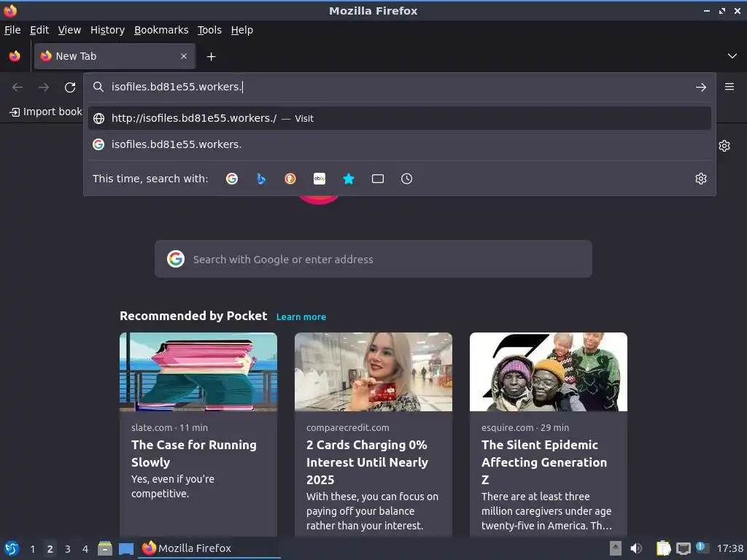Open new tab personalize gear icon

pyautogui.click(x=724, y=146)
